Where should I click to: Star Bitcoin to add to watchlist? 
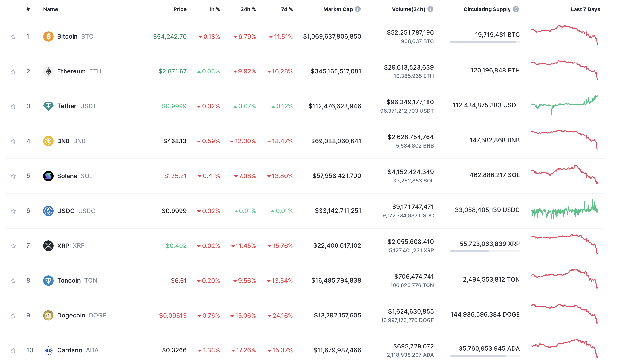pos(13,37)
